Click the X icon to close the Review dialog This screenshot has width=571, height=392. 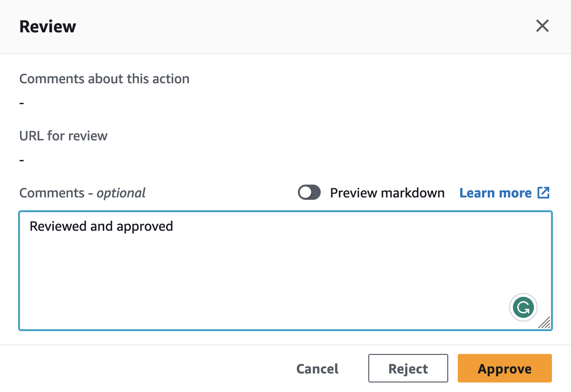click(x=542, y=26)
